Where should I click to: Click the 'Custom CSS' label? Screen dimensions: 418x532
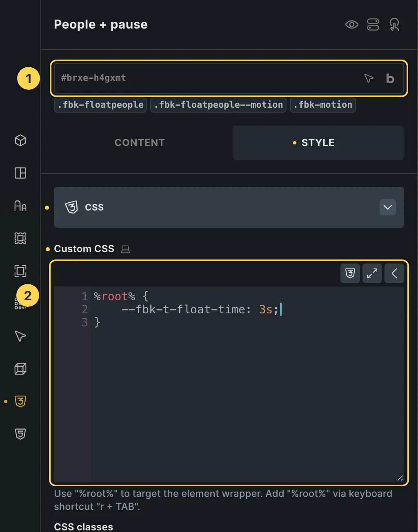coord(84,249)
